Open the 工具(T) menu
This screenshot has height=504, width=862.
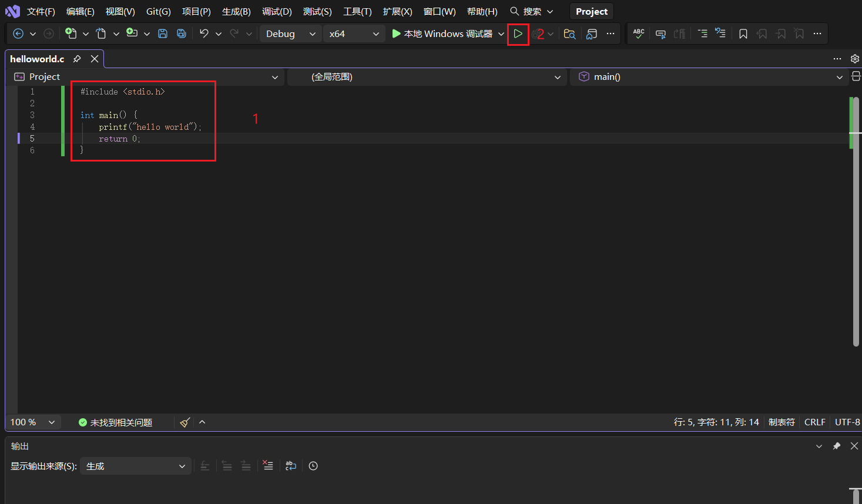pyautogui.click(x=357, y=12)
